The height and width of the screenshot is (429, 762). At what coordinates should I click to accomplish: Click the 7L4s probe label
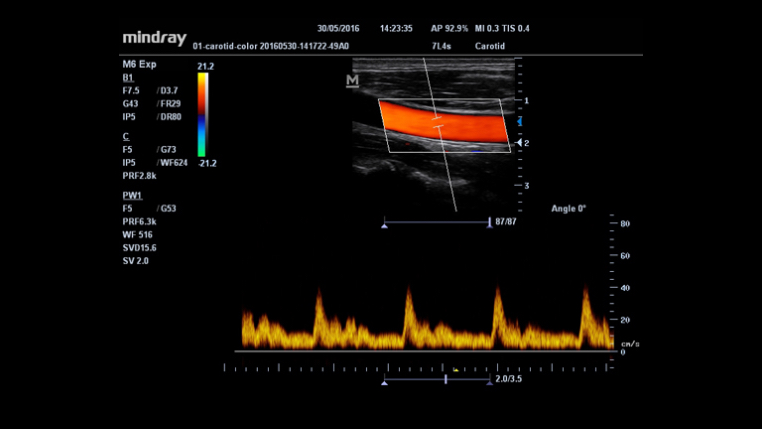[443, 45]
